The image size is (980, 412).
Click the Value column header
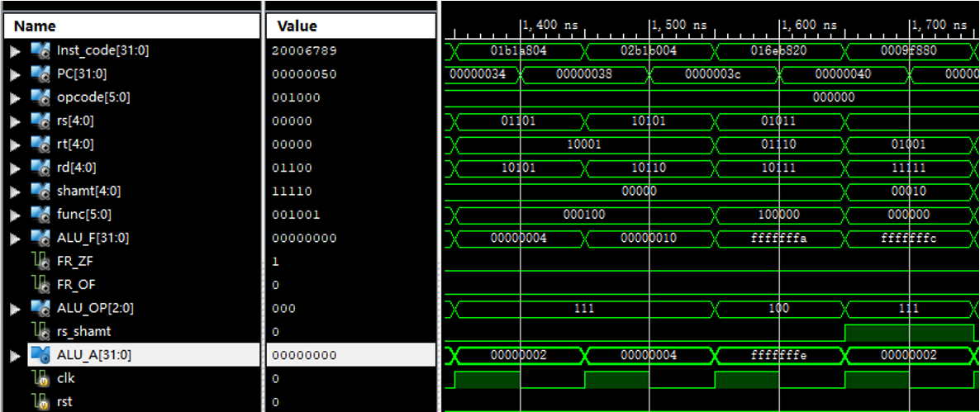point(350,26)
